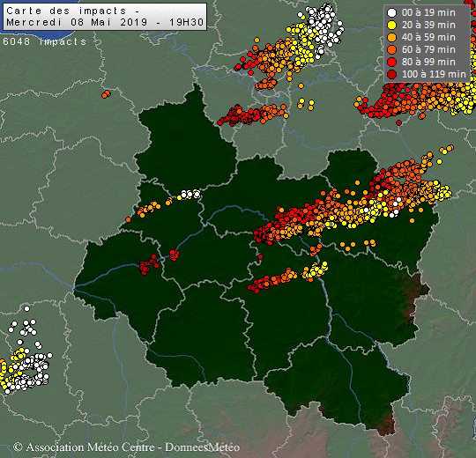Select the yellow 20 à 39 min legend circle

(x=392, y=26)
